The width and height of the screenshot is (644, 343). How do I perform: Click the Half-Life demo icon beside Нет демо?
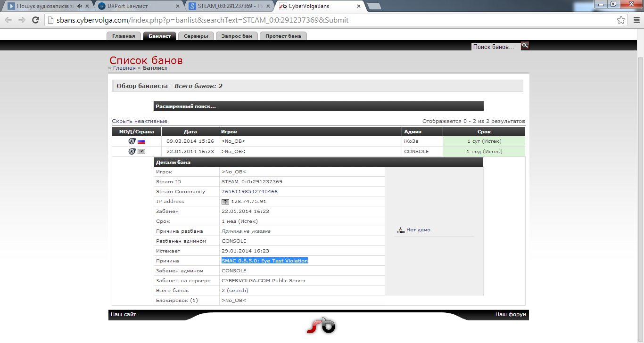400,230
